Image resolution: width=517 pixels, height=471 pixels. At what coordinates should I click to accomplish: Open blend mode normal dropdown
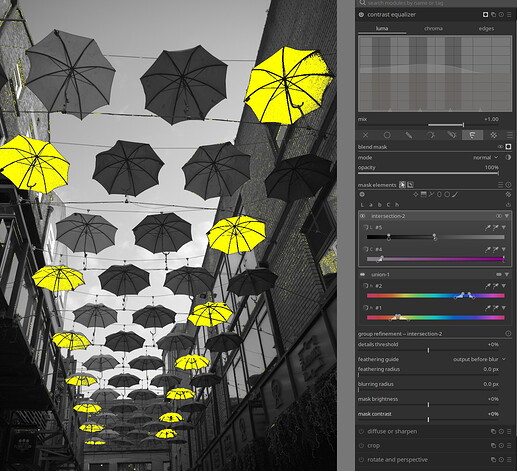click(x=485, y=158)
